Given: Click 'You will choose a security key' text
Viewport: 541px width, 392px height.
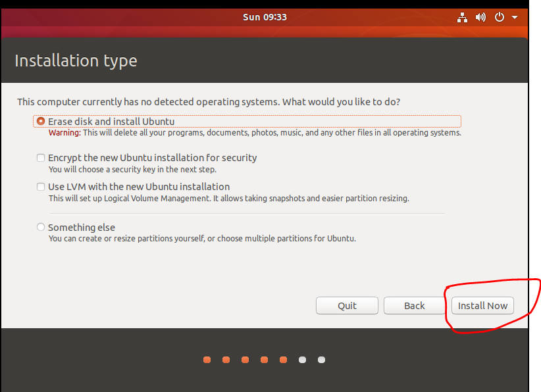Looking at the screenshot, I should [x=132, y=170].
